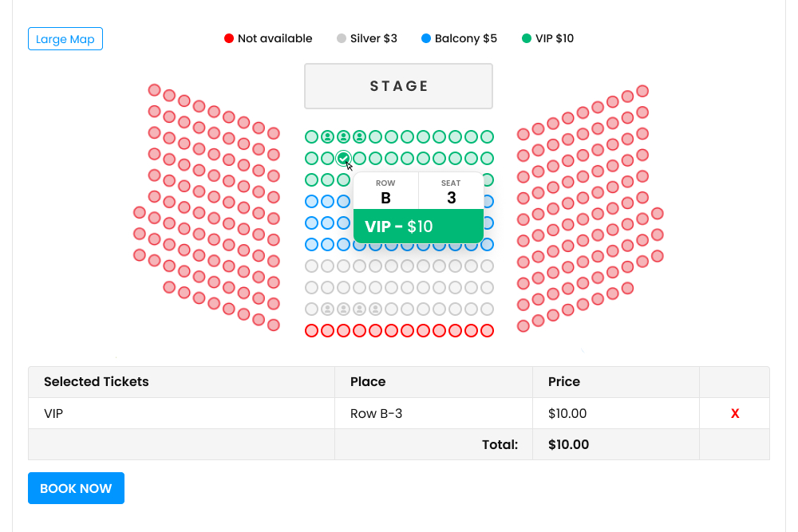Toggle an available VIP seat in the first row
The width and height of the screenshot is (798, 532).
click(x=391, y=136)
